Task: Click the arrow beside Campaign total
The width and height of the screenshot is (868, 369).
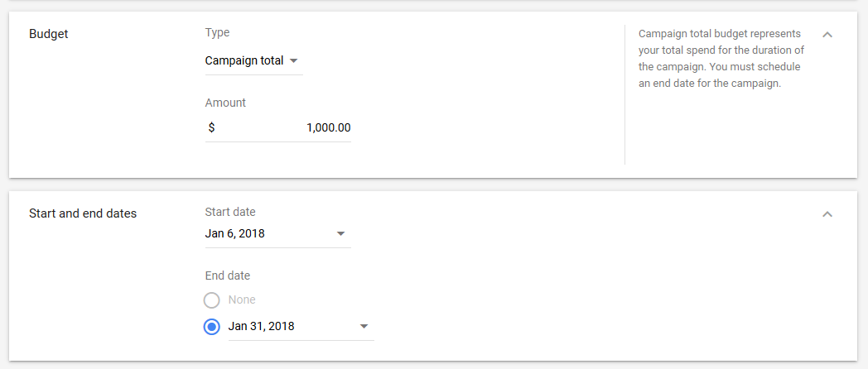Action: pos(294,60)
